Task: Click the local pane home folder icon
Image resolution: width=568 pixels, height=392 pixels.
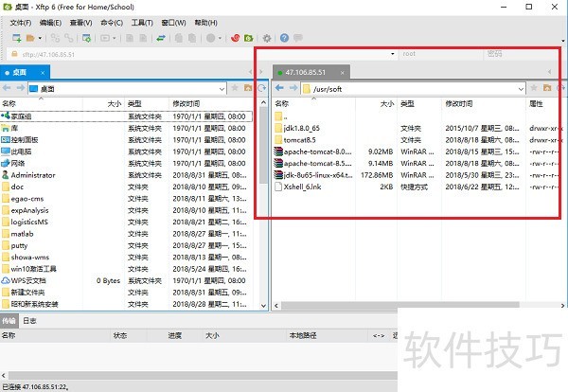Action: coord(248,88)
